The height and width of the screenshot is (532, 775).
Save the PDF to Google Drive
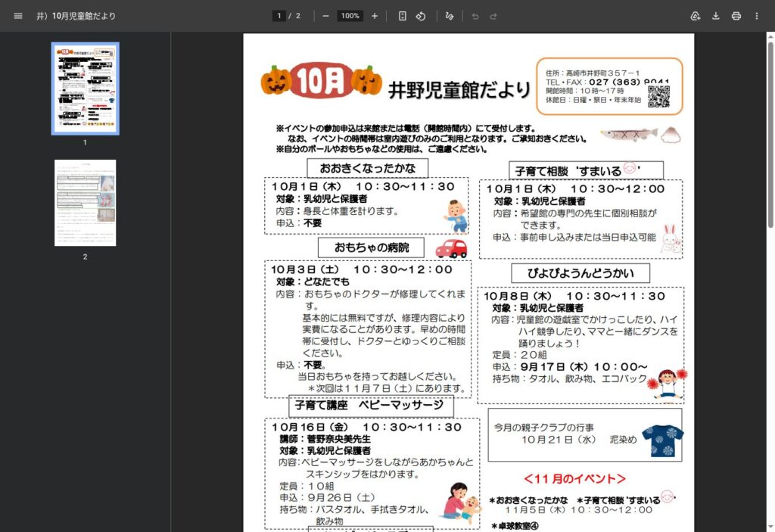point(695,16)
